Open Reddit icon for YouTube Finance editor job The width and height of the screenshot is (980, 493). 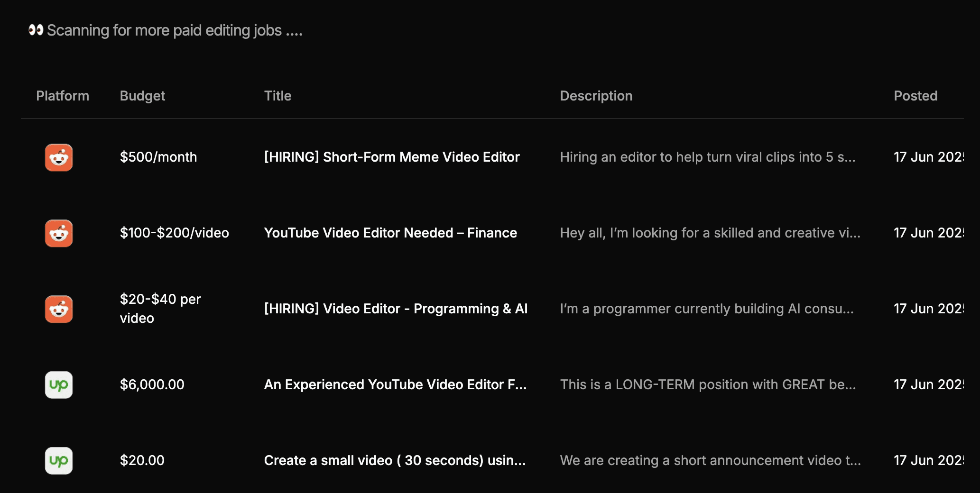click(59, 233)
